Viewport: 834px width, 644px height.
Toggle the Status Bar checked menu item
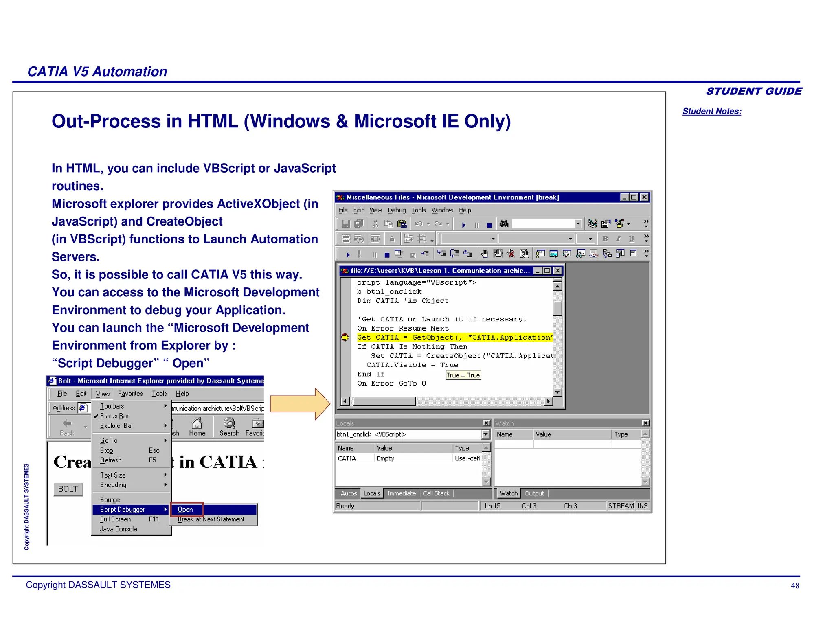[x=114, y=416]
